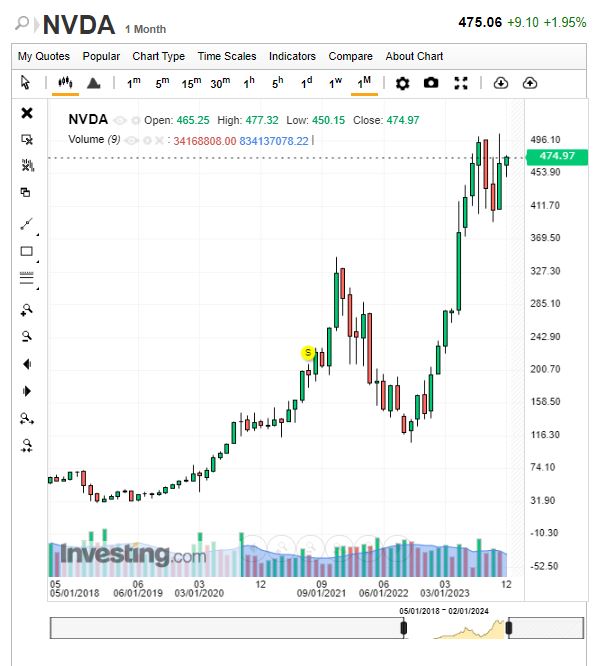Expand trend line tool options arrow
The width and height of the screenshot is (596, 666).
pyautogui.click(x=38, y=234)
